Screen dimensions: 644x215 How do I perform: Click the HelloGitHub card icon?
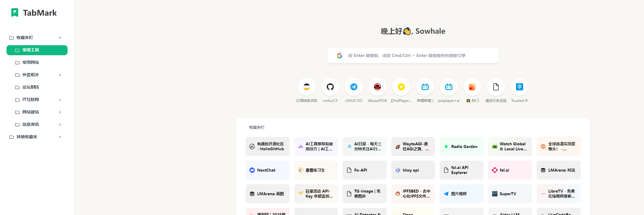(x=252, y=146)
